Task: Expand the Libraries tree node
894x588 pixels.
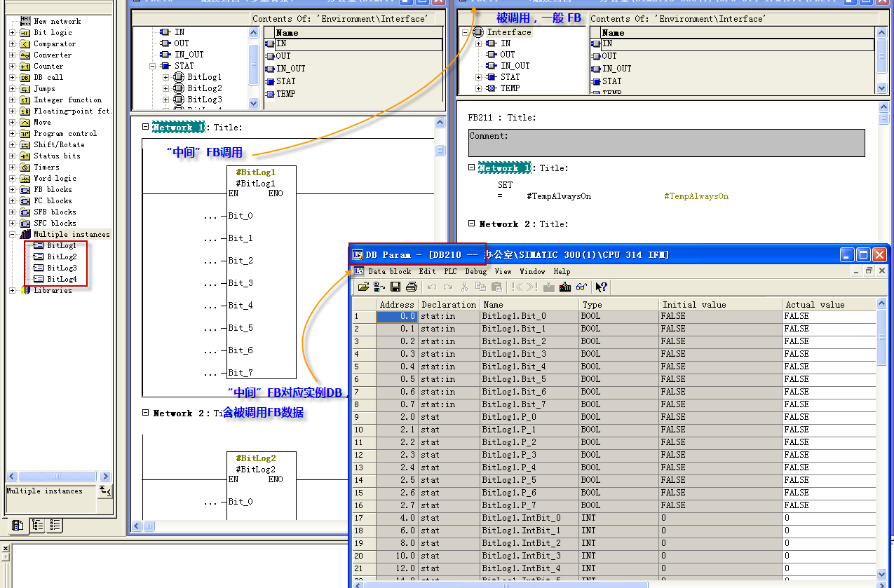Action: [12, 290]
